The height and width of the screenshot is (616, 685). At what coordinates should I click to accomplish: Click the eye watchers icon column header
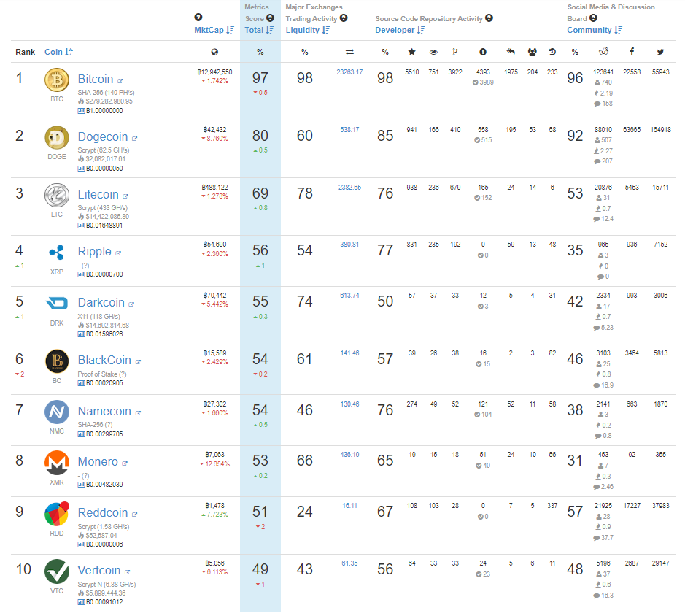(433, 52)
